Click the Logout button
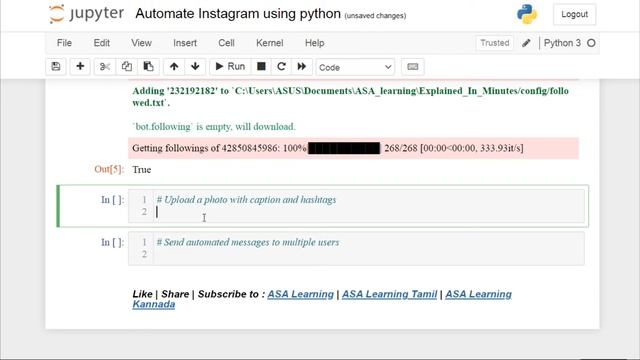640x360 pixels. [574, 14]
